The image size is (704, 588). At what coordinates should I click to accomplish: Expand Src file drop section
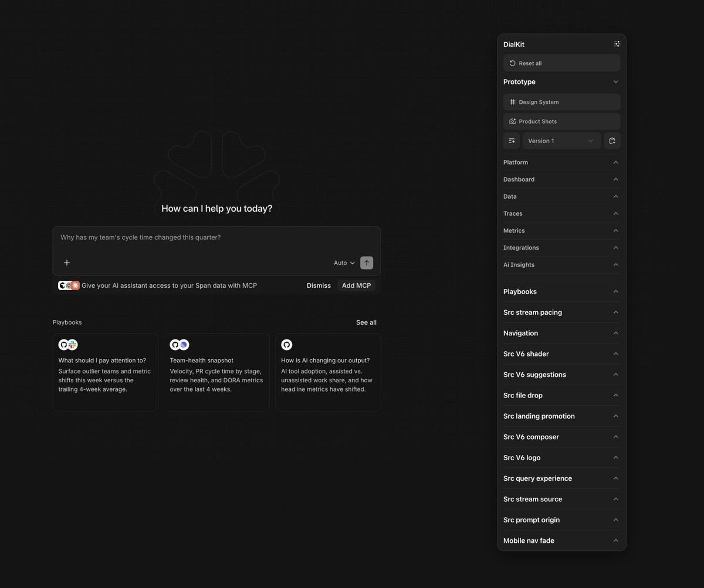(561, 395)
